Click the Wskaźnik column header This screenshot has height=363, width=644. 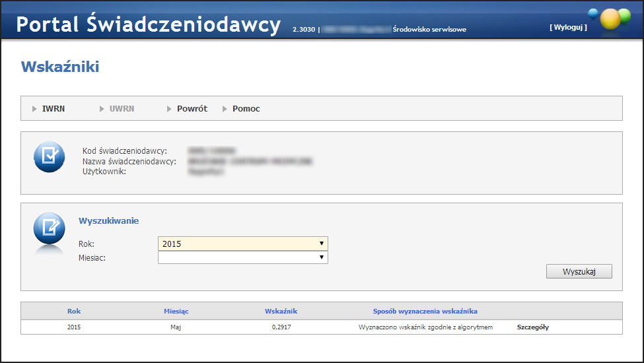[x=281, y=311]
